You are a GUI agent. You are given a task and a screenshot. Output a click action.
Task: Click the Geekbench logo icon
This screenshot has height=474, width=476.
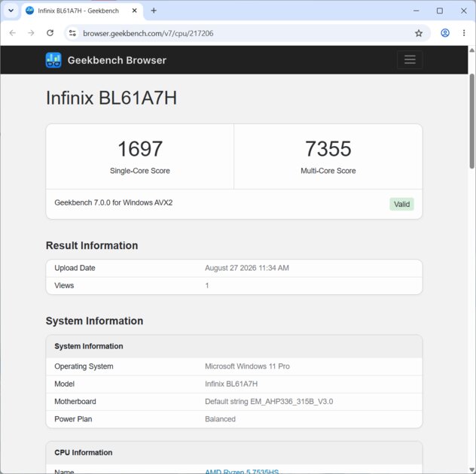(53, 59)
